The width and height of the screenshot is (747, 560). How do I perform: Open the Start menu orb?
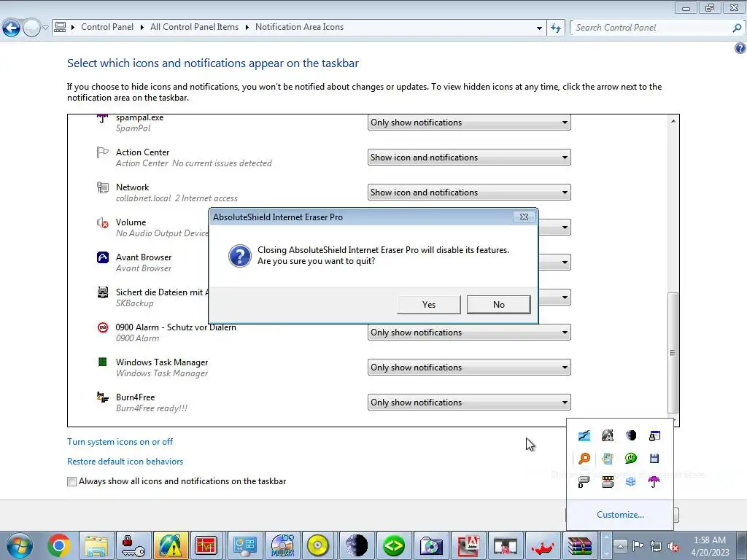point(19,545)
